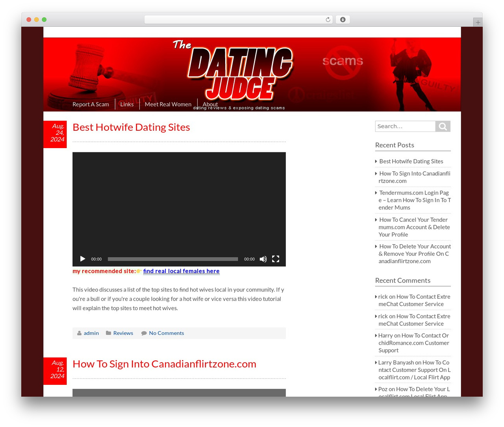Image resolution: width=504 pixels, height=427 pixels.
Task: Click the admin author person icon
Action: point(80,333)
